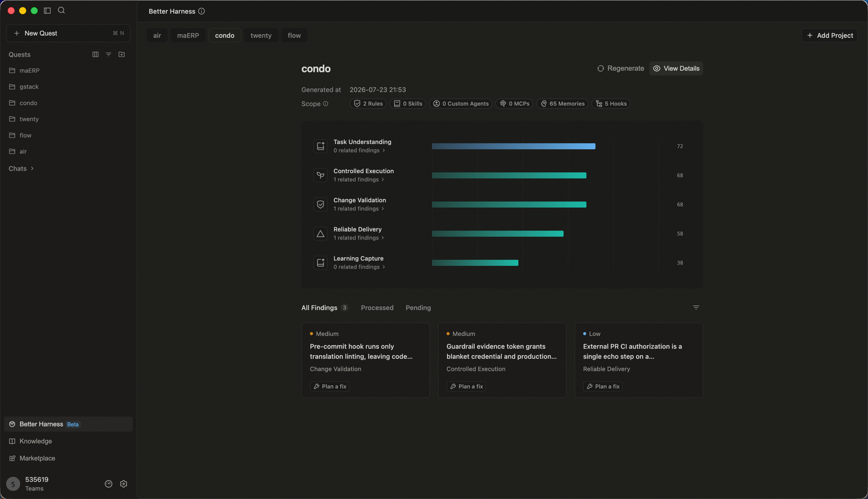The height and width of the screenshot is (499, 868).
Task: Expand Change Validation related findings
Action: [x=359, y=209]
